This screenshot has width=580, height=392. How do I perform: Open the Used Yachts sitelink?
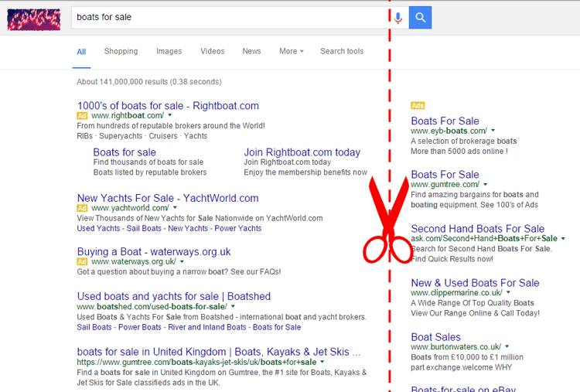pyautogui.click(x=98, y=229)
